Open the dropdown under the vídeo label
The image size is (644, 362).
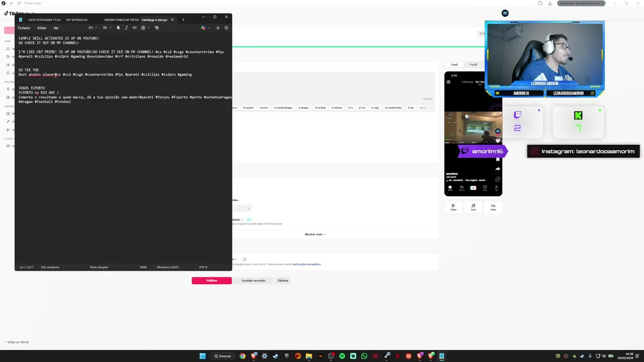click(242, 208)
